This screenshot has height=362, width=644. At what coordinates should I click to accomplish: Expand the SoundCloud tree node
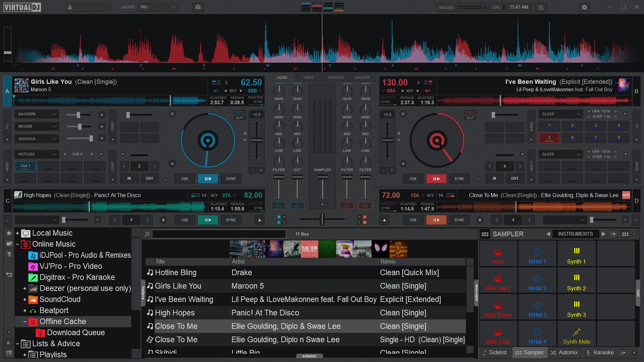coord(25,300)
